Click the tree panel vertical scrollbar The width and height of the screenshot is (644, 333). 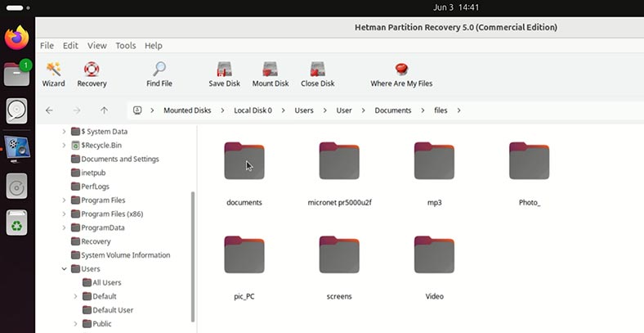point(193,257)
